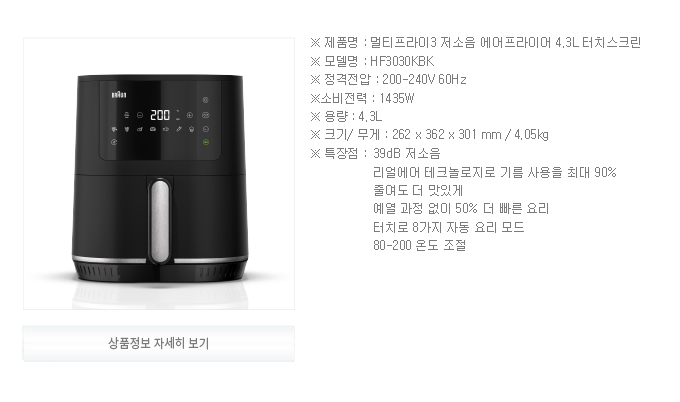Click the fries preset icon on panel

pos(127,129)
